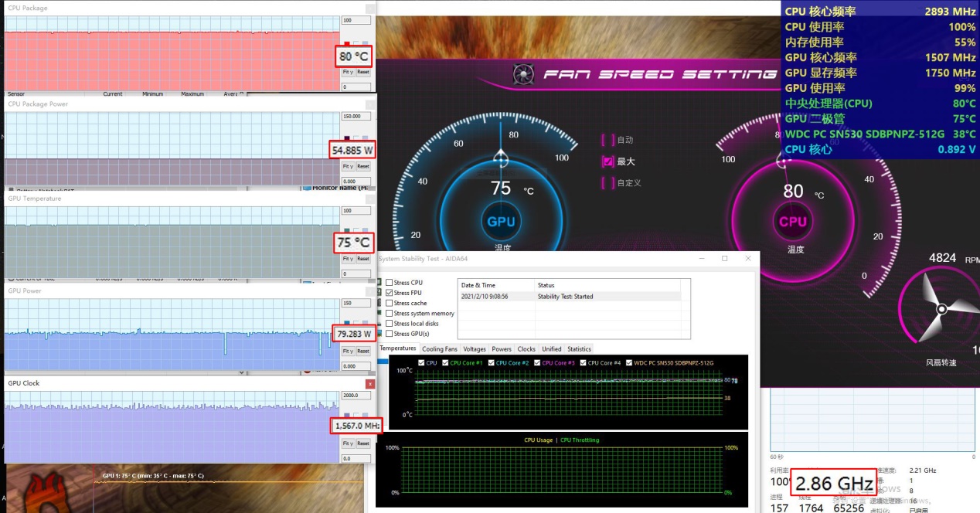Viewport: 980px width, 513px height.
Task: Switch to the Unified tab
Action: (x=552, y=349)
